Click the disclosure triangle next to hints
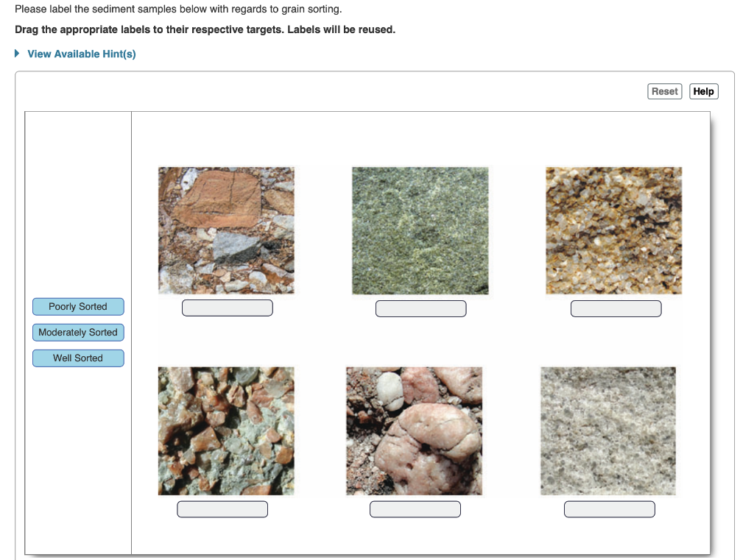 click(18, 53)
